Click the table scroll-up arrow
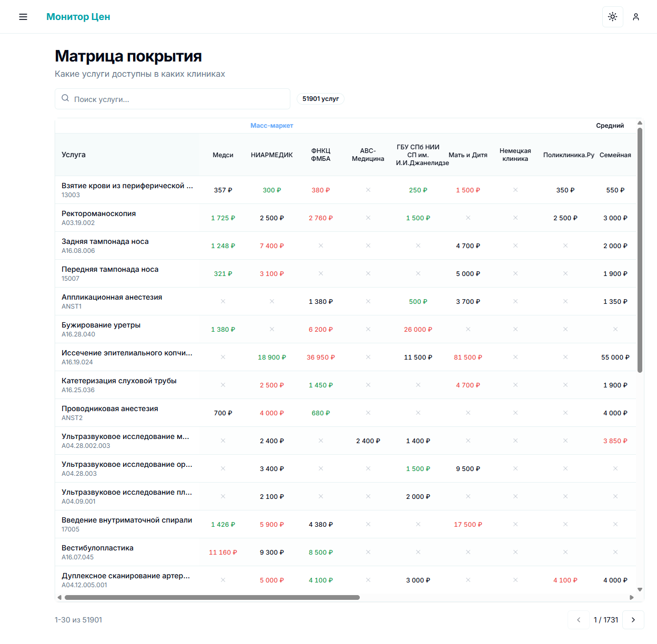Screen dimensions: 657x644 (640, 123)
